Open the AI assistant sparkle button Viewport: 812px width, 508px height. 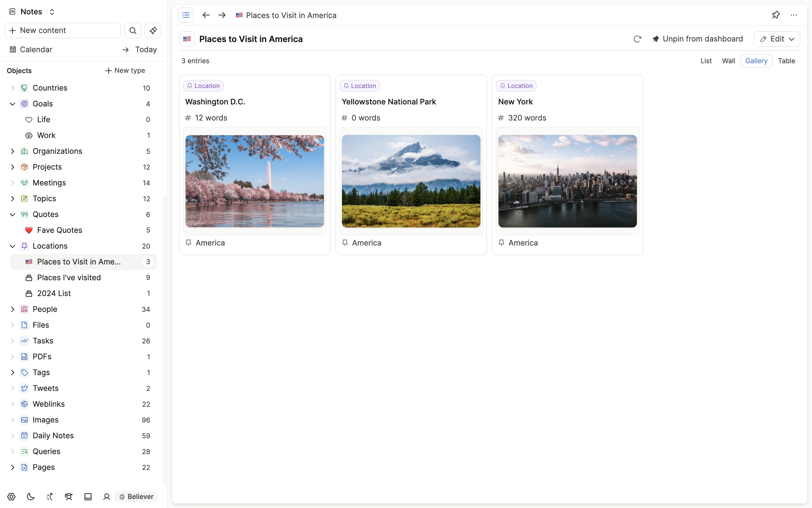(x=153, y=30)
